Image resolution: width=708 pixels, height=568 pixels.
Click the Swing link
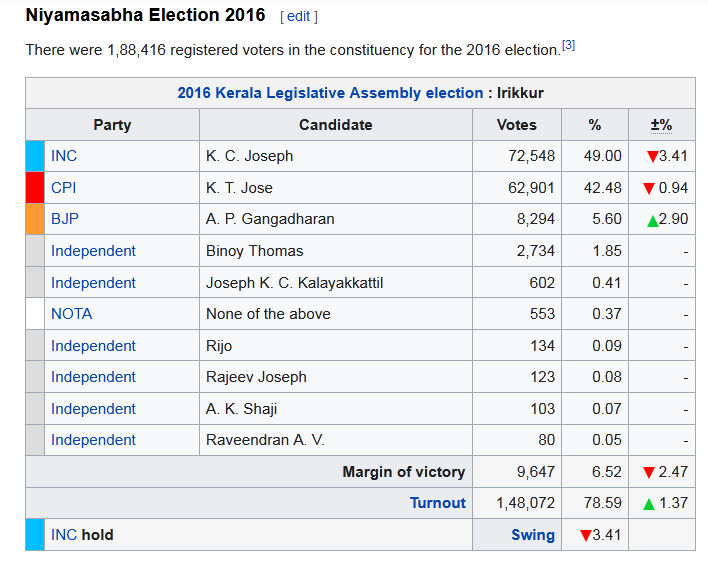click(x=533, y=535)
